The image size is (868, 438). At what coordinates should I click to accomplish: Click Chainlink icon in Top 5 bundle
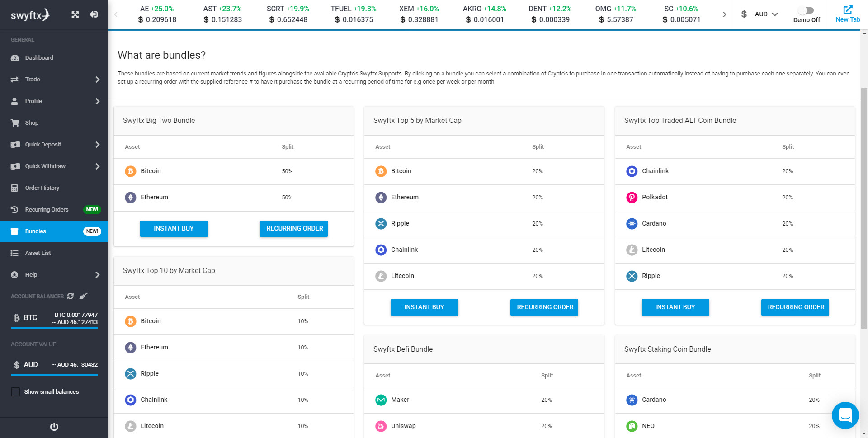tap(381, 250)
